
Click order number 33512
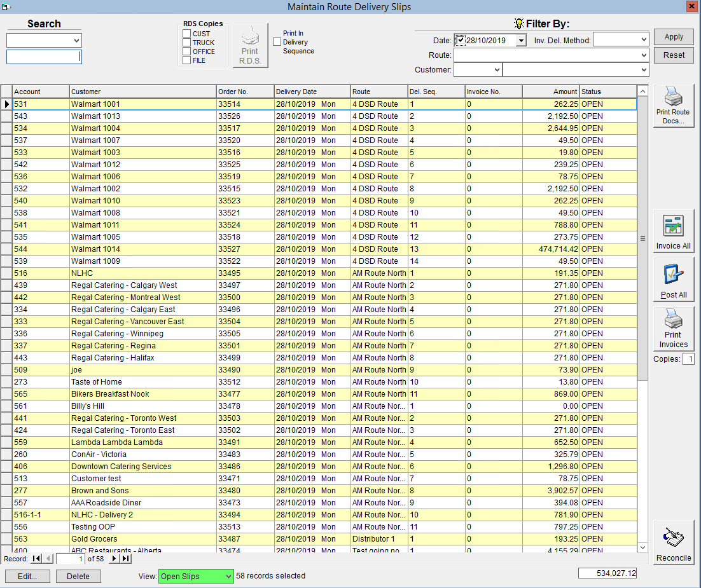[x=246, y=382]
